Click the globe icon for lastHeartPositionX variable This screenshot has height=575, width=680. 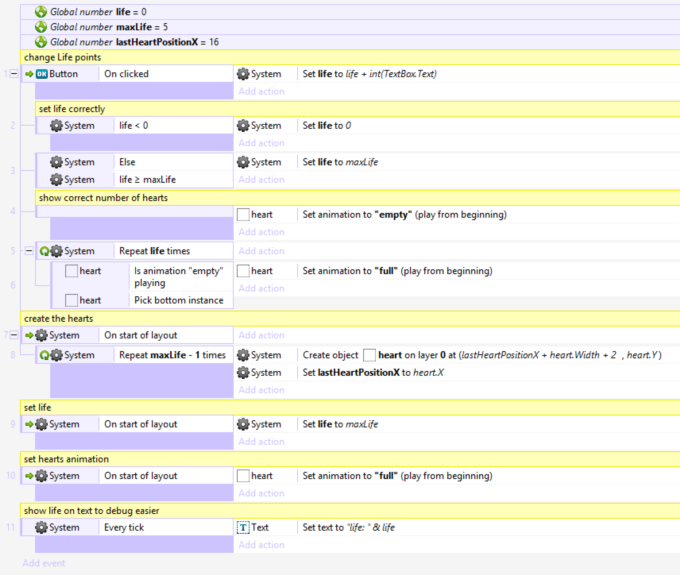coord(41,42)
